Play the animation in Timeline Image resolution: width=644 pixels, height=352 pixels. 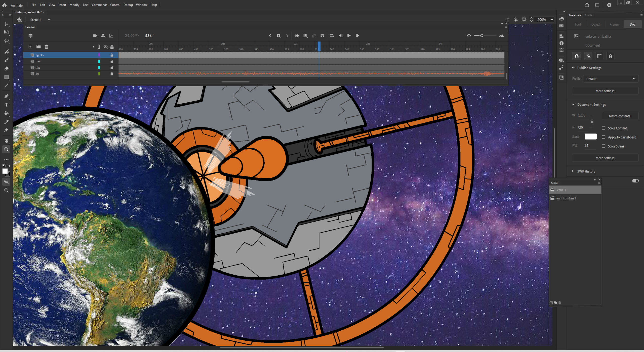click(x=349, y=36)
